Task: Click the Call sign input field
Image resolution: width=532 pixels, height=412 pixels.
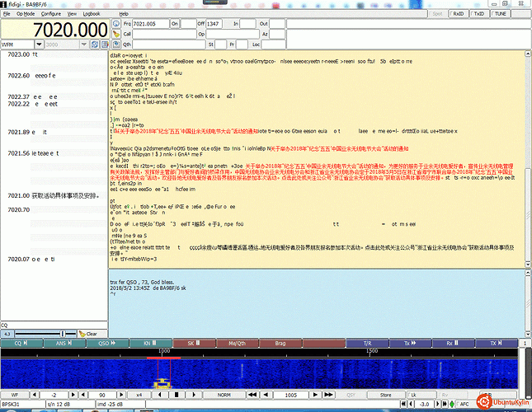Action: coord(158,35)
